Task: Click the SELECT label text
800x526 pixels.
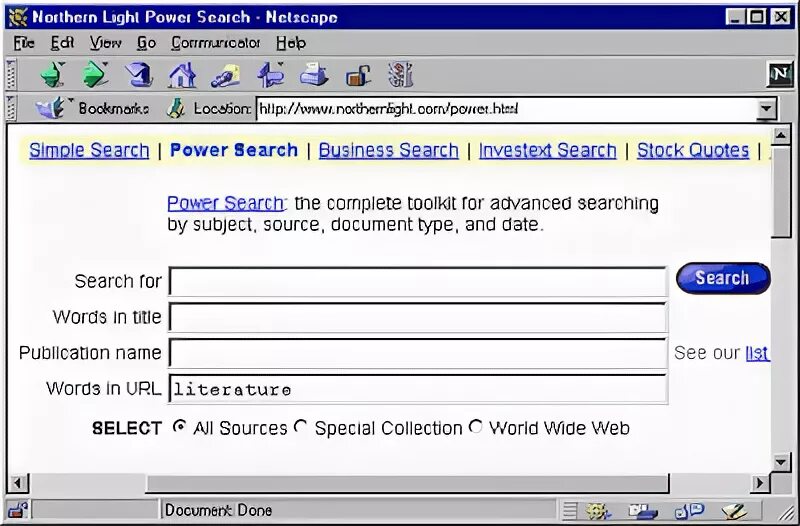Action: [127, 428]
